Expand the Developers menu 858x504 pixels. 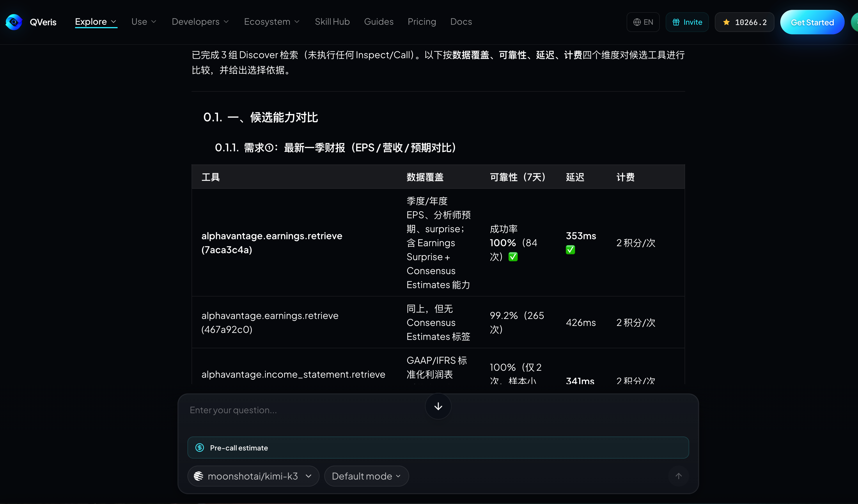pos(200,22)
